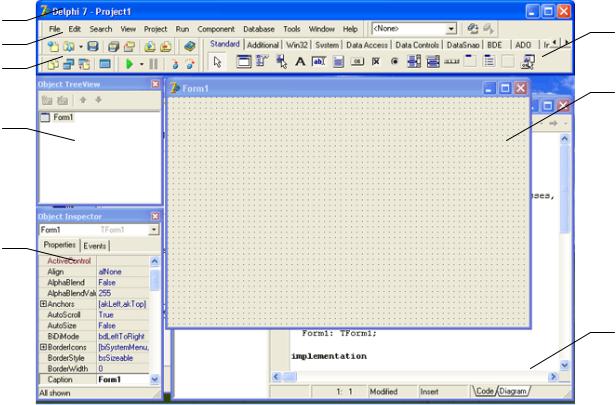
Task: Click the Save All toolbar icon
Action: (113, 46)
